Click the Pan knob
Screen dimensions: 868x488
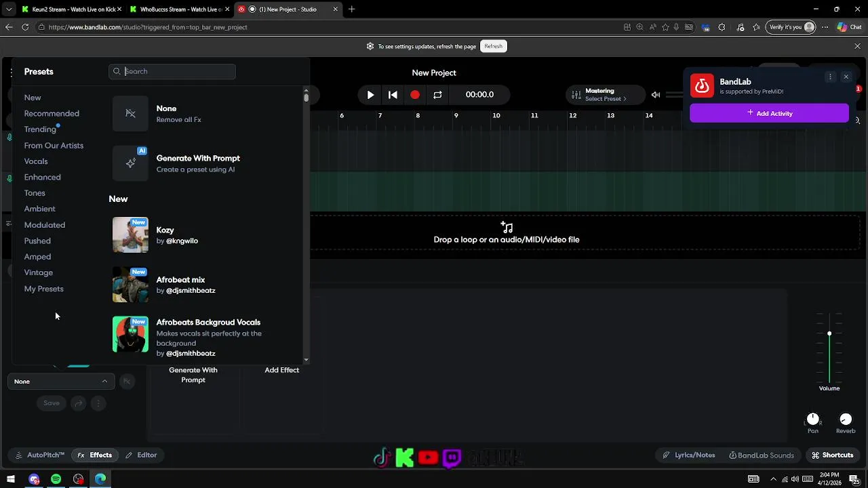[812, 419]
